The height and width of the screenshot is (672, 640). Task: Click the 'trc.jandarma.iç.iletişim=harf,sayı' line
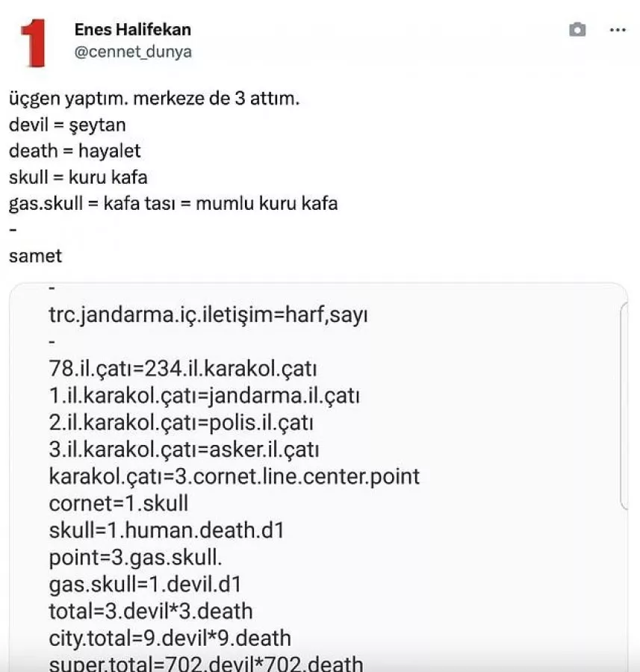coord(208,316)
